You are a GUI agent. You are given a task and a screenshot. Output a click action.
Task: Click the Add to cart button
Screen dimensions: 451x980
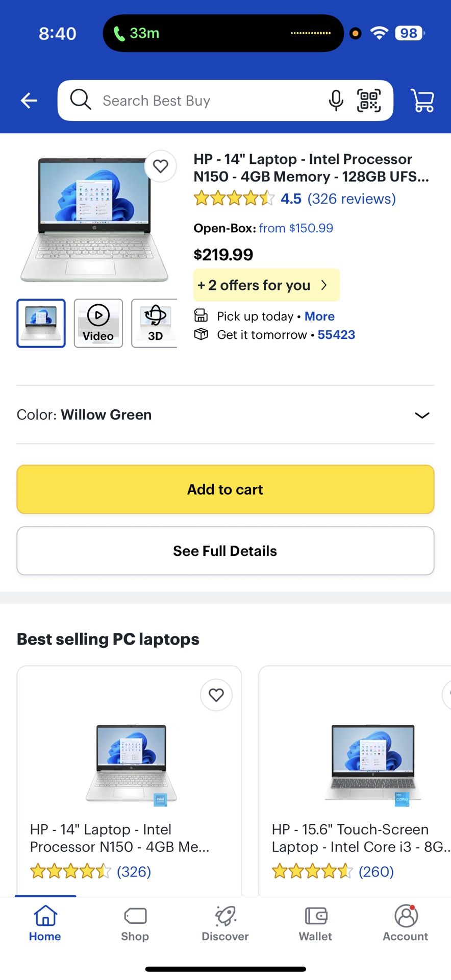coord(225,489)
